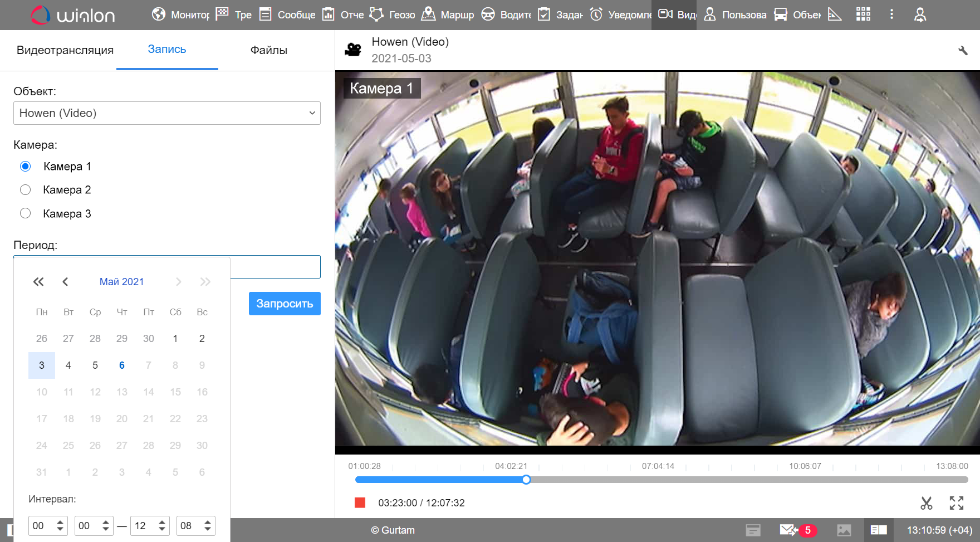Screen dimensions: 980x542
Task: Open the apps grid icon
Action: pos(863,14)
